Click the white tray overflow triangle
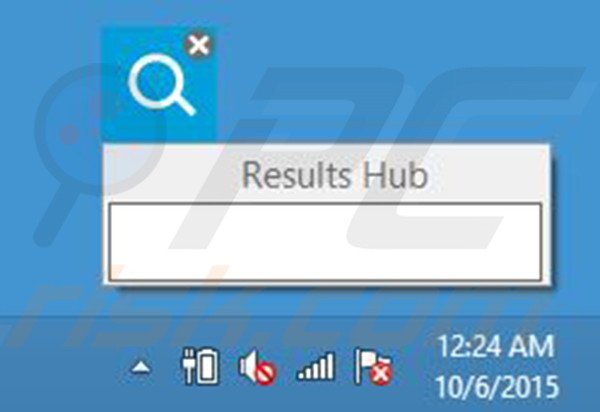The image size is (600, 412). (x=140, y=367)
